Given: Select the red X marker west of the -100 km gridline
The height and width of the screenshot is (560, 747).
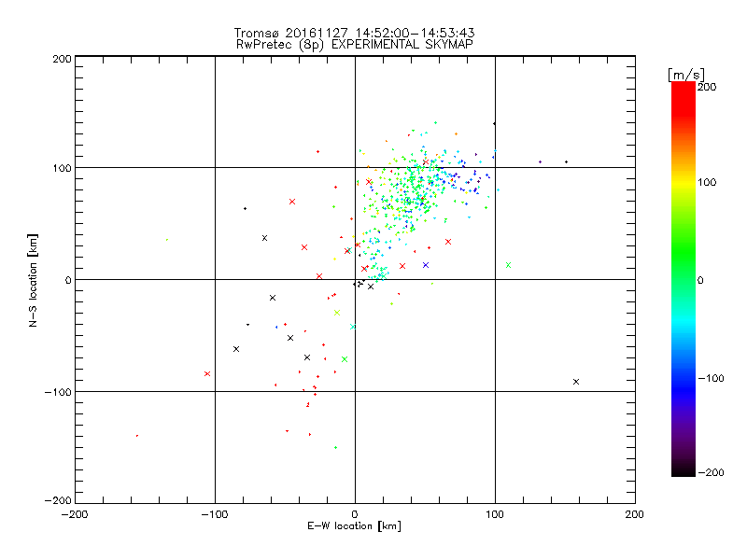Looking at the screenshot, I should 207,374.
